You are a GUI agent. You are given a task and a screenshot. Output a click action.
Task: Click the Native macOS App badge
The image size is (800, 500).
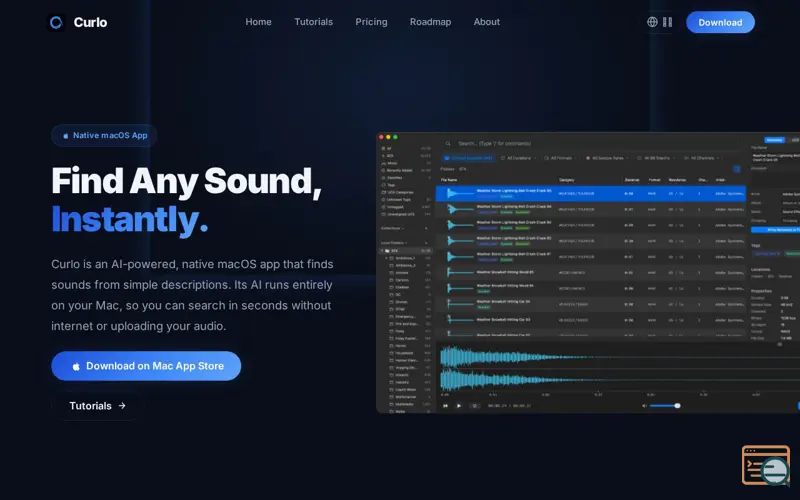point(104,135)
